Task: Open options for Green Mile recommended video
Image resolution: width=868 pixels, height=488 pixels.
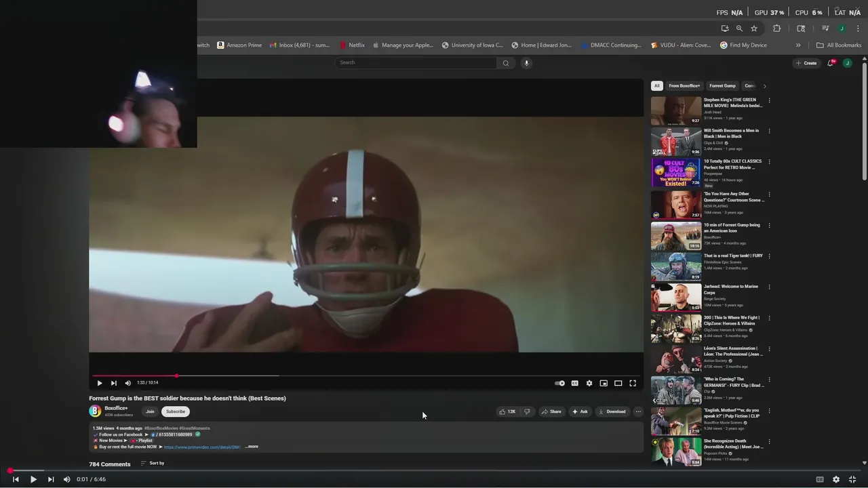Action: [x=769, y=100]
